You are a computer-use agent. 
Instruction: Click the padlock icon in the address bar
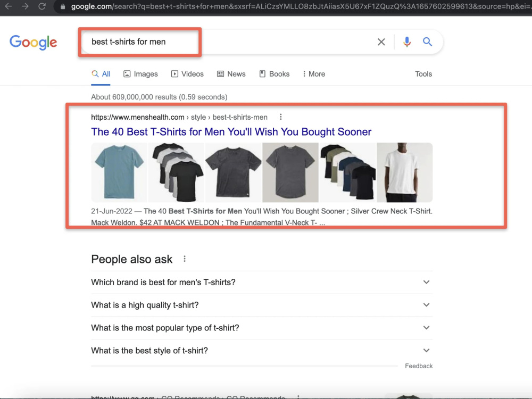pos(63,6)
